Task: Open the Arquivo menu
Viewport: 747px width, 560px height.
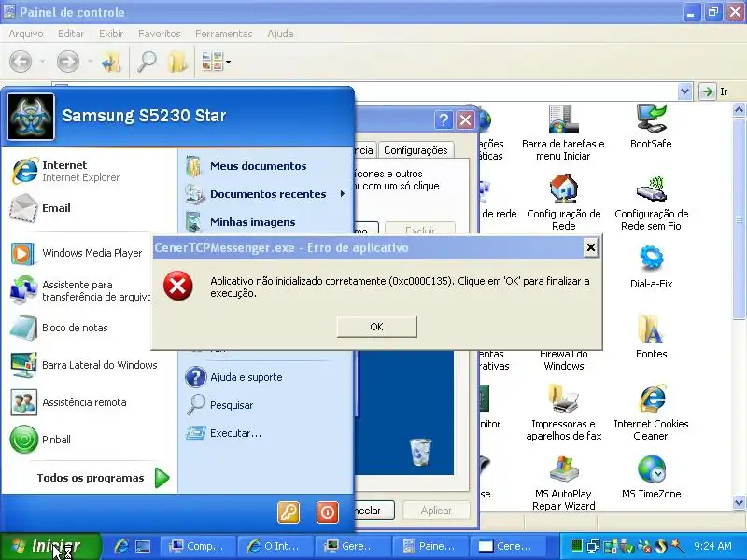Action: coord(26,34)
